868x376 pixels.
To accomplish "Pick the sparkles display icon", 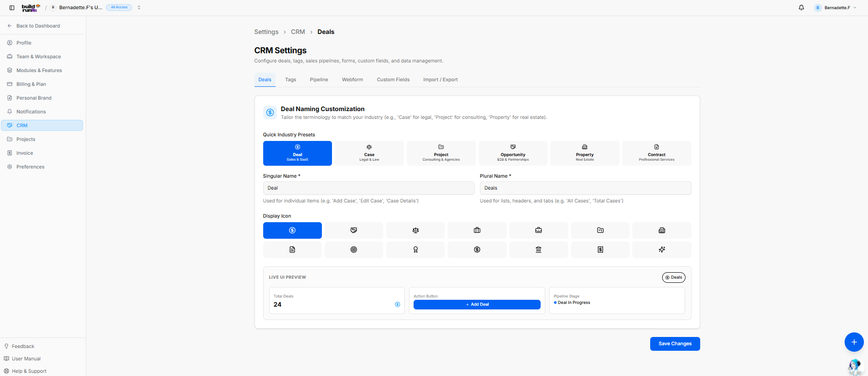I will pos(662,250).
